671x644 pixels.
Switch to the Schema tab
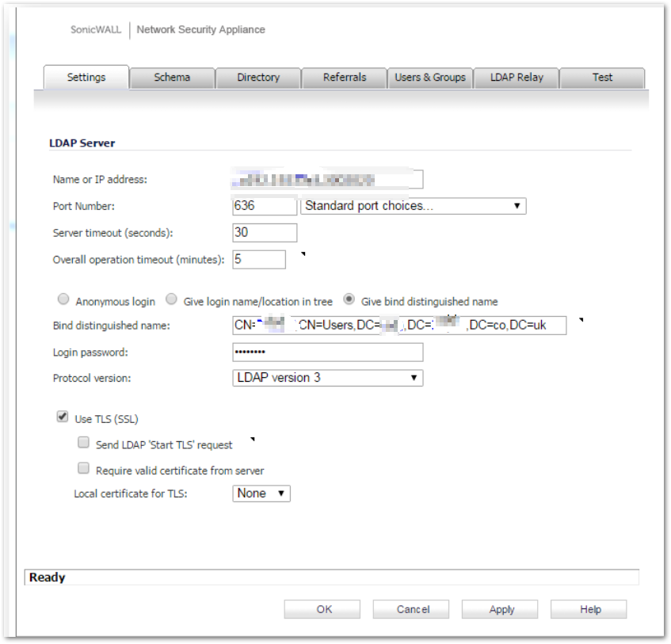click(x=172, y=78)
